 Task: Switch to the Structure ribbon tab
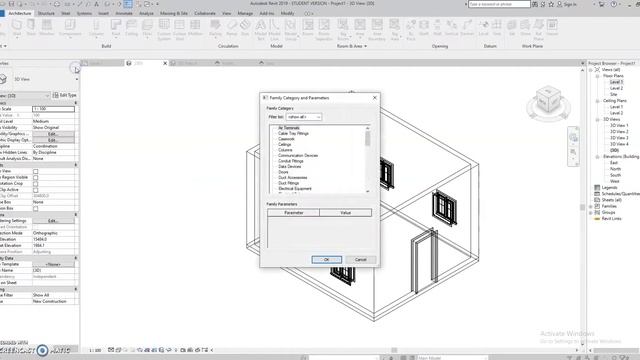tap(46, 13)
